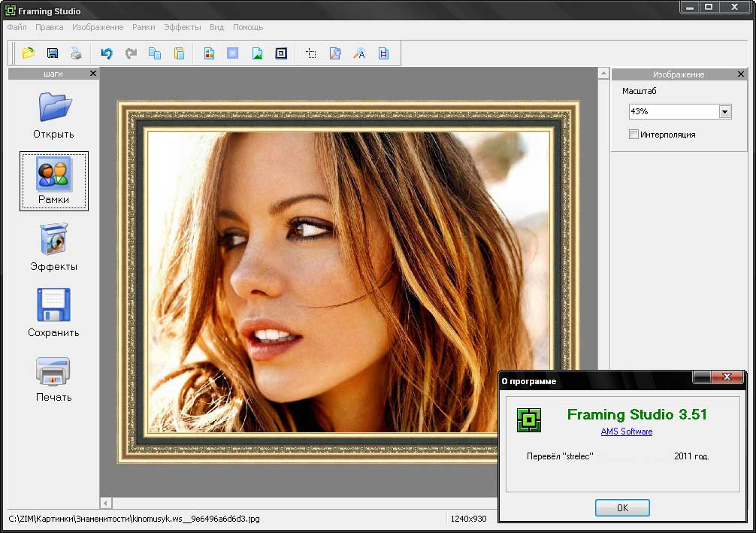Open the Рамки step in sidebar
This screenshot has width=756, height=533.
pyautogui.click(x=54, y=181)
